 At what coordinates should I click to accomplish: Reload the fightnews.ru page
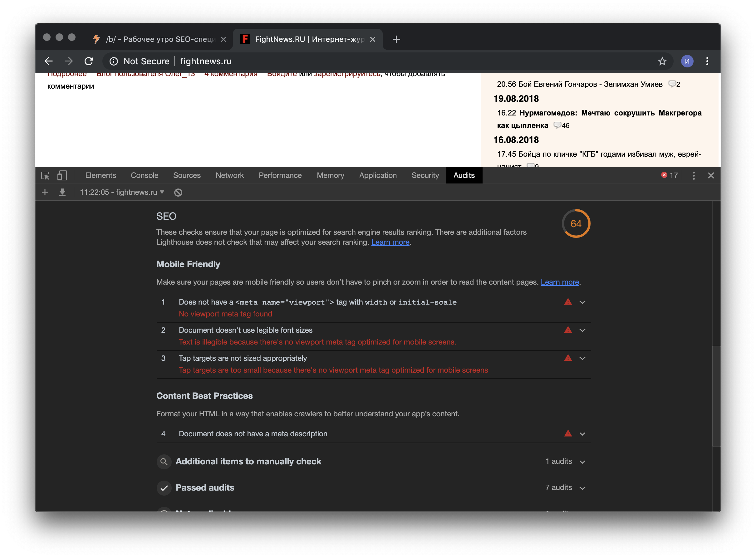[89, 61]
